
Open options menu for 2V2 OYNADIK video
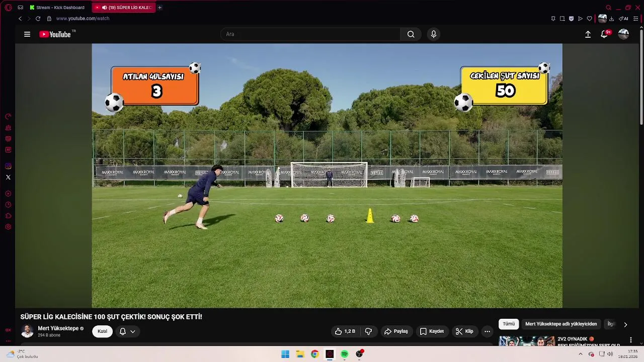tap(631, 340)
